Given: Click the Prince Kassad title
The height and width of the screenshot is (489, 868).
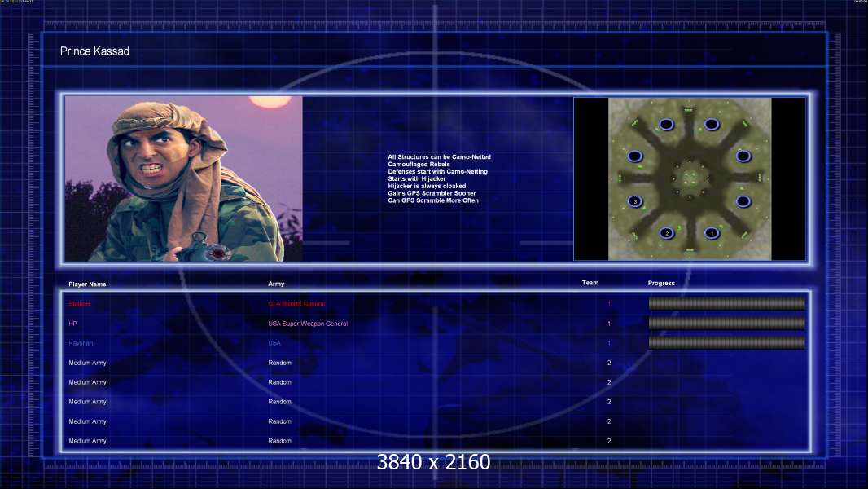Looking at the screenshot, I should [x=94, y=51].
